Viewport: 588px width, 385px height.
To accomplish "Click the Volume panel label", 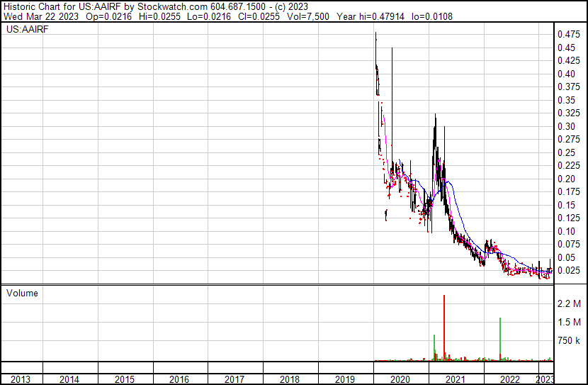I will [x=22, y=293].
